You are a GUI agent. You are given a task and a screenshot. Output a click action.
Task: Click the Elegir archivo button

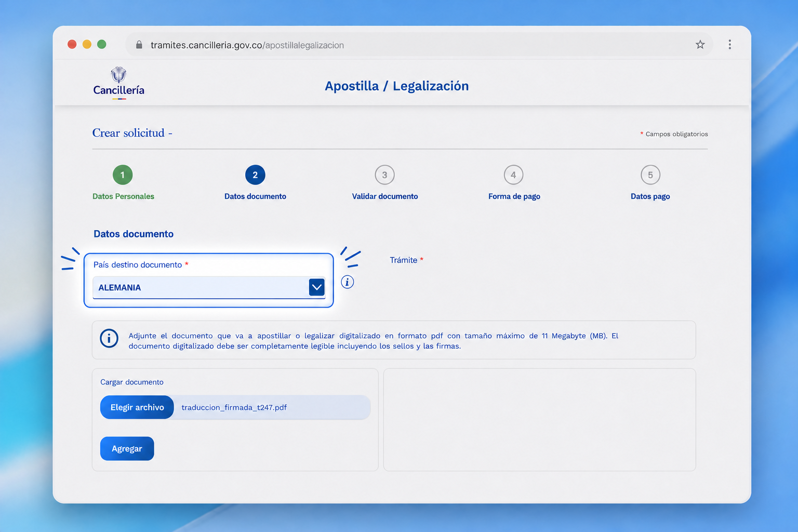click(137, 407)
